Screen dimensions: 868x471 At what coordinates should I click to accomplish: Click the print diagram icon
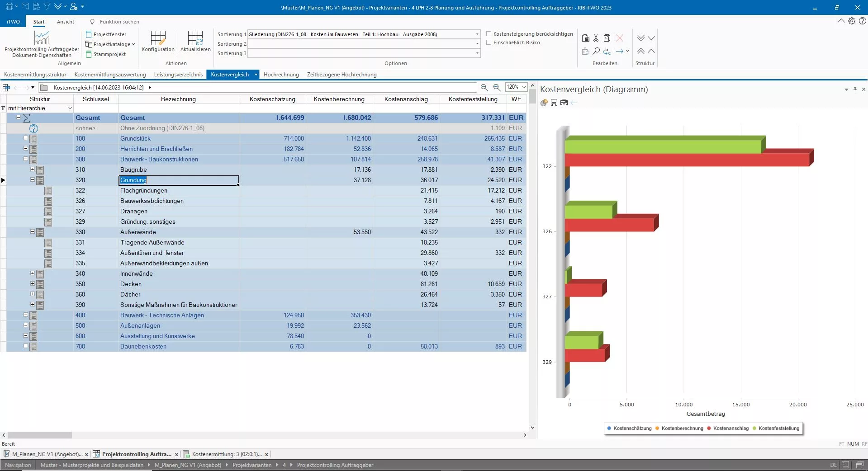(x=564, y=103)
